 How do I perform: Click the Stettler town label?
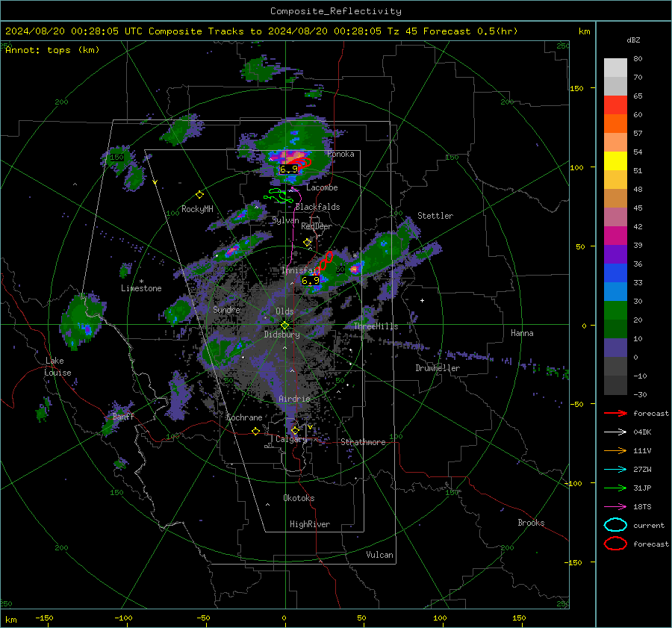[x=435, y=216]
